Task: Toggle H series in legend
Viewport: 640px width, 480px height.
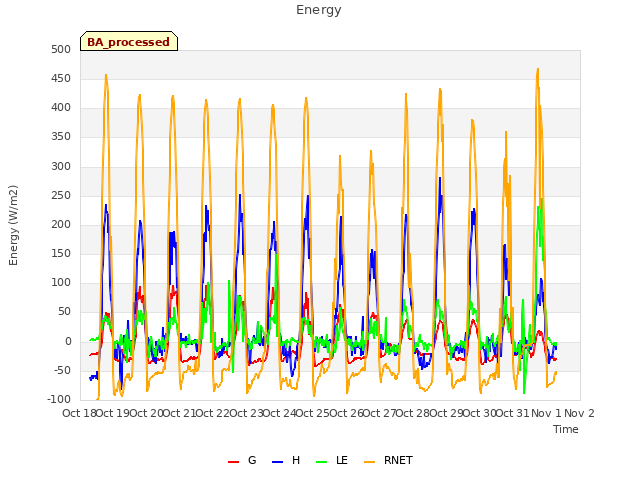Action: (x=286, y=460)
